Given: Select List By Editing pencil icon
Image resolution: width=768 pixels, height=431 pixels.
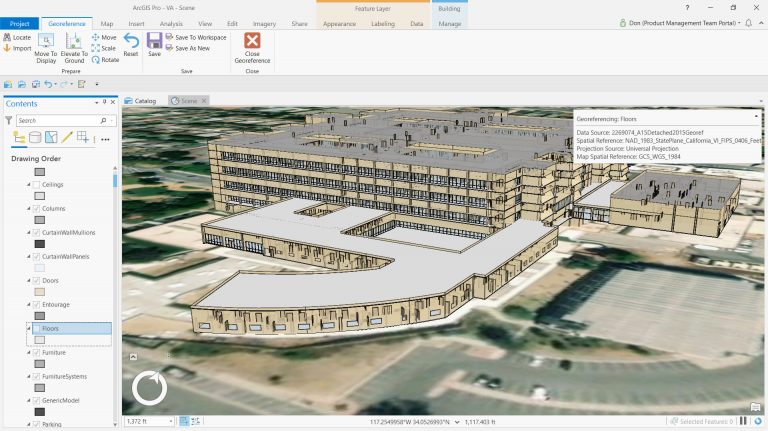Looking at the screenshot, I should coord(67,138).
